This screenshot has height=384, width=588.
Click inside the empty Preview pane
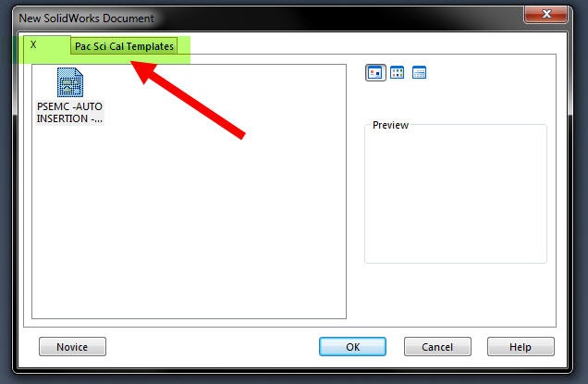pos(456,195)
